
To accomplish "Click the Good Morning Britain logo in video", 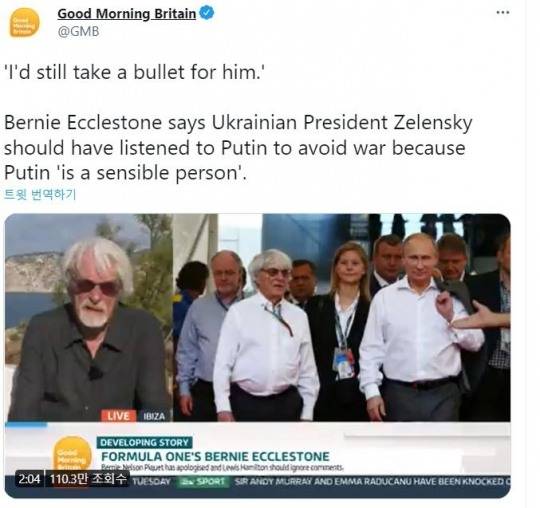I will [72, 454].
